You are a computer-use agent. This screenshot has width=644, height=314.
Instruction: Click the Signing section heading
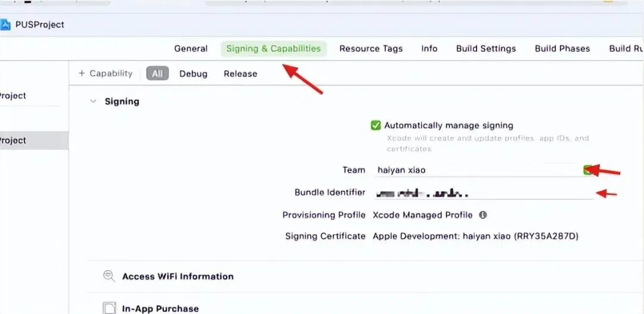click(x=122, y=101)
